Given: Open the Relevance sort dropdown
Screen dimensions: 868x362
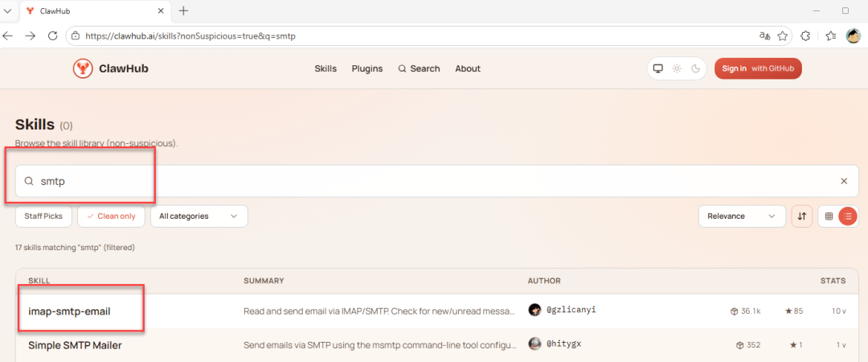Looking at the screenshot, I should click(x=742, y=216).
